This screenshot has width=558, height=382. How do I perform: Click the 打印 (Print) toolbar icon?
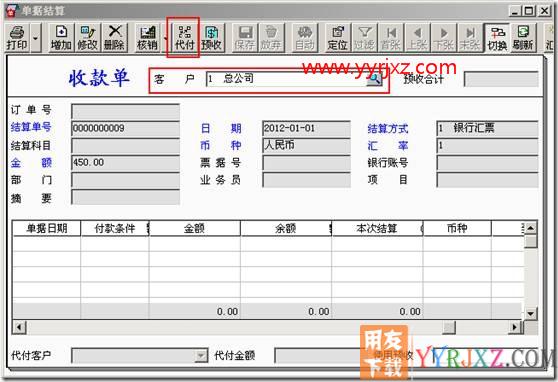click(17, 38)
